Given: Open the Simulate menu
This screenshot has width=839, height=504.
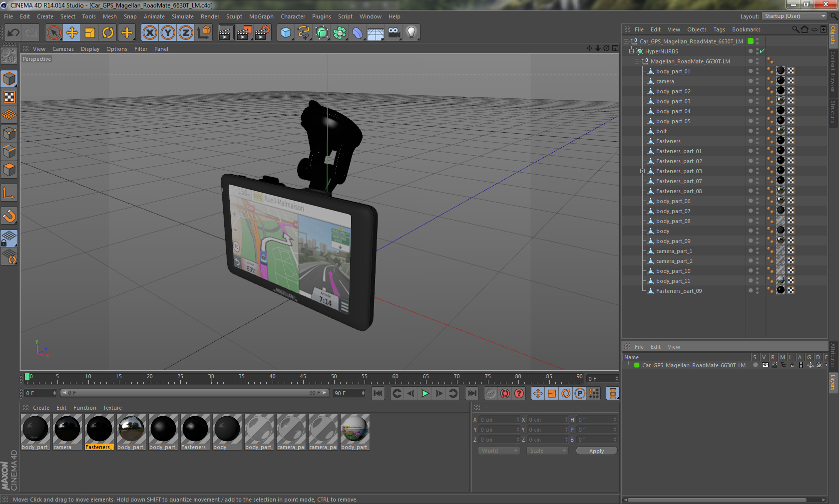Looking at the screenshot, I should pos(183,16).
